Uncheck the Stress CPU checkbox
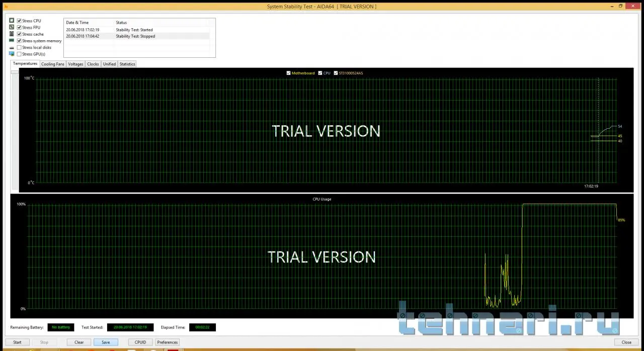Screen dimensions: 644x351 [x=19, y=21]
